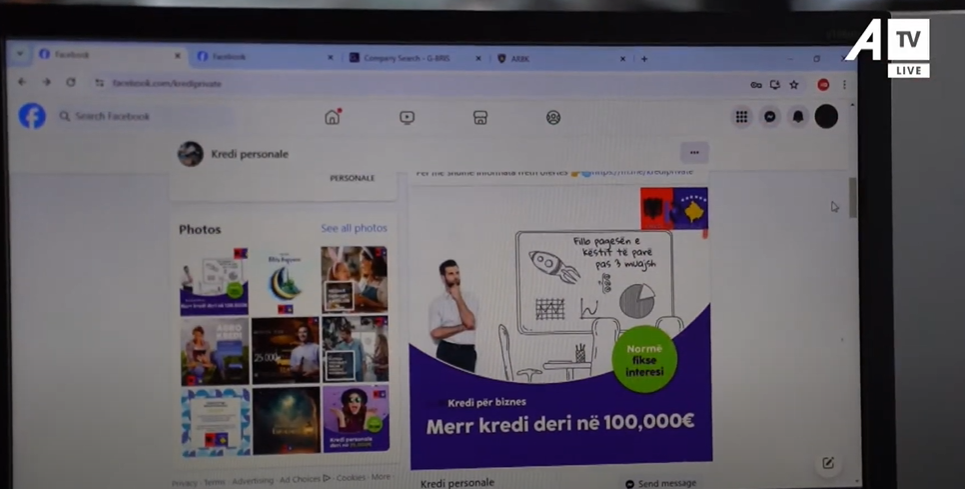Click the See all photos link
Image resolution: width=965 pixels, height=489 pixels.
tap(354, 228)
